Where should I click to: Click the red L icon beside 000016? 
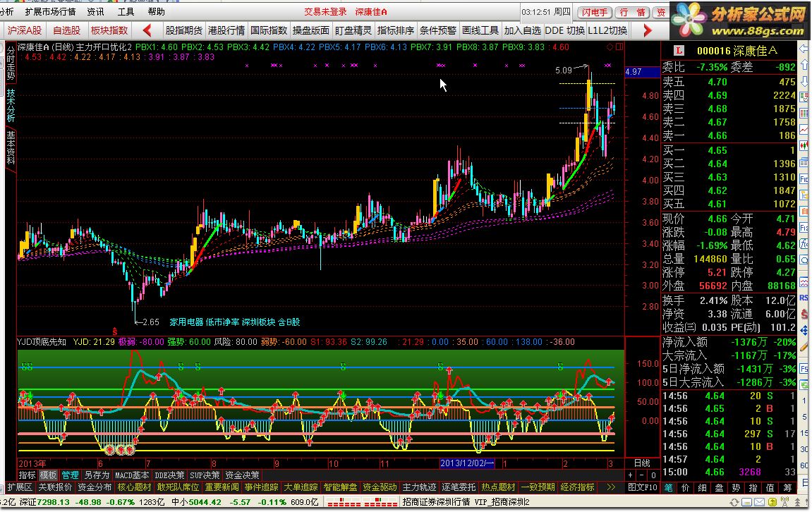[x=679, y=51]
